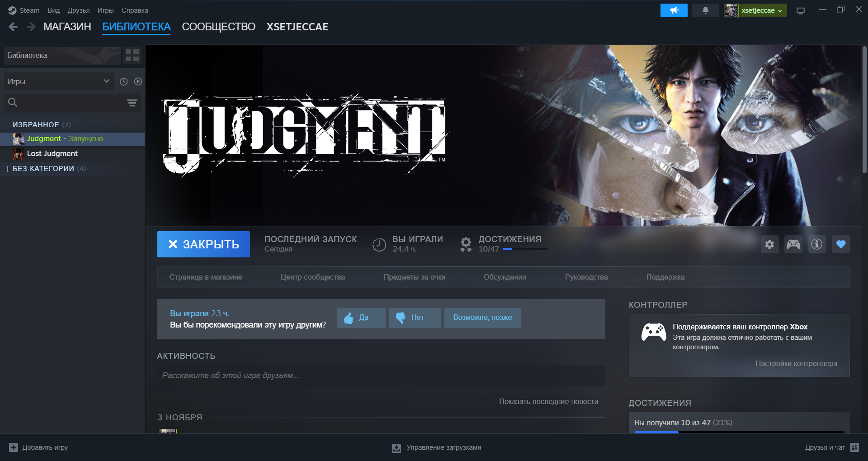
Task: Open Центр сообщества link
Action: click(313, 277)
